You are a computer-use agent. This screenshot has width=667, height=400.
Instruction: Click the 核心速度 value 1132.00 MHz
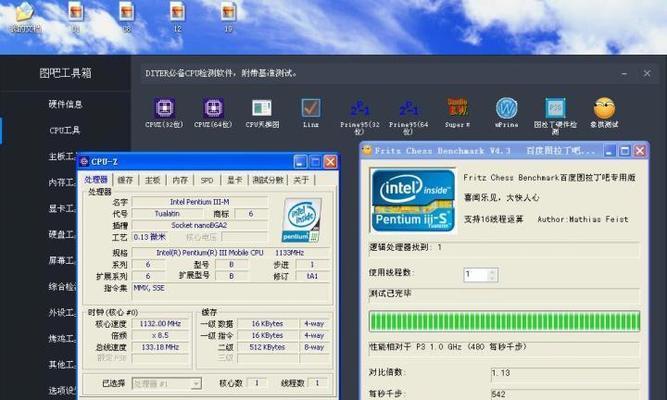coord(160,324)
